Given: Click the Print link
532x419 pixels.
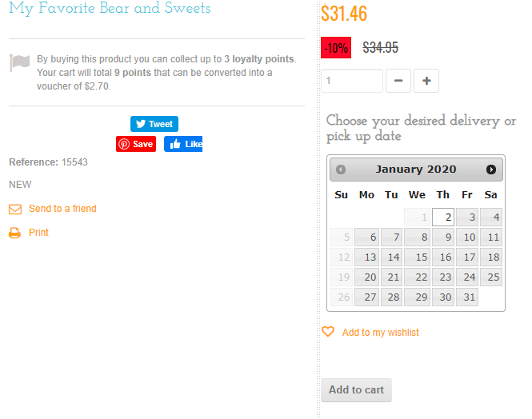Looking at the screenshot, I should (x=38, y=233).
